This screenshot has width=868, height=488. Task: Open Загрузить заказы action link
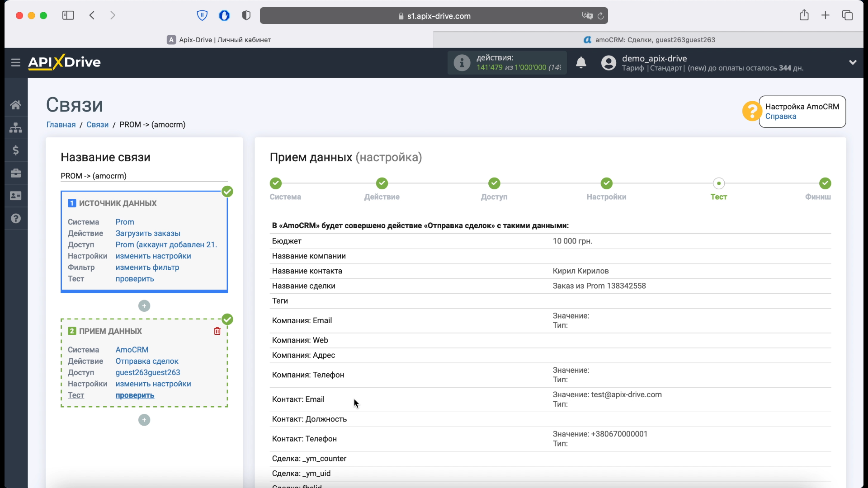[148, 233]
